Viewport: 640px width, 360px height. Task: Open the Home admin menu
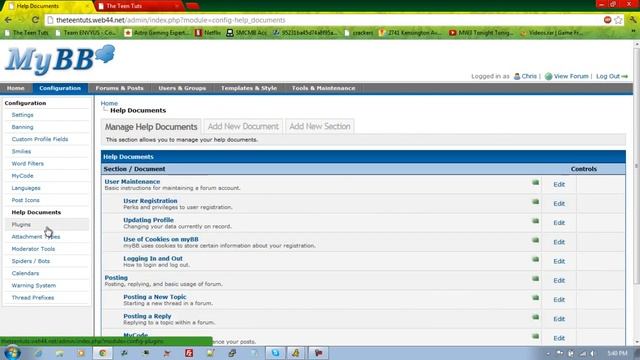click(x=16, y=88)
